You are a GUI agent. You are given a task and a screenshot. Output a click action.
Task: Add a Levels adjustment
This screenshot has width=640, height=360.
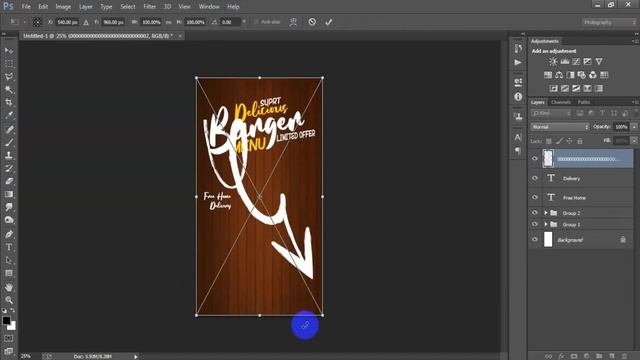coord(564,62)
